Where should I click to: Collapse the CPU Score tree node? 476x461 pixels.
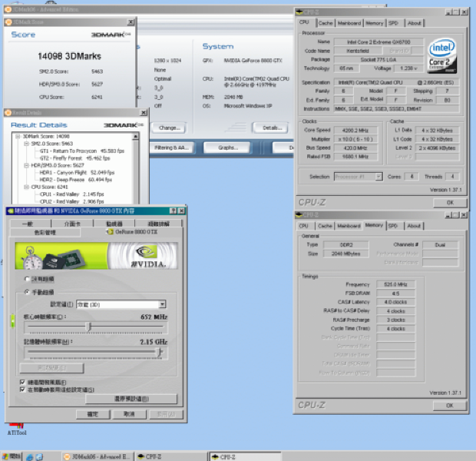pos(26,187)
